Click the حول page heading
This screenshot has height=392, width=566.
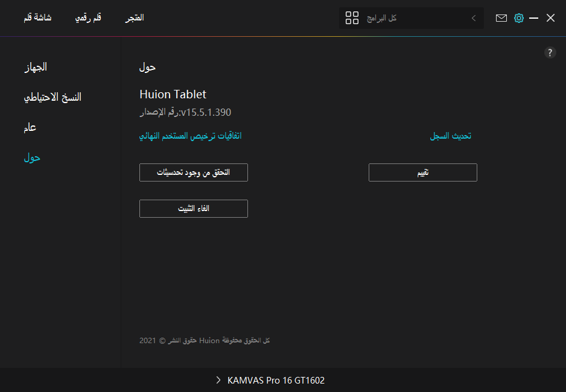click(147, 68)
